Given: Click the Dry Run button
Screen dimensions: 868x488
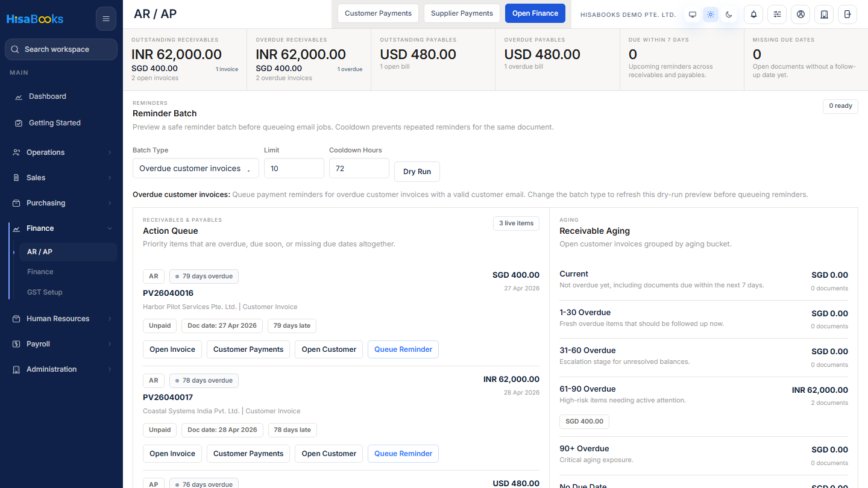Looking at the screenshot, I should (x=417, y=172).
